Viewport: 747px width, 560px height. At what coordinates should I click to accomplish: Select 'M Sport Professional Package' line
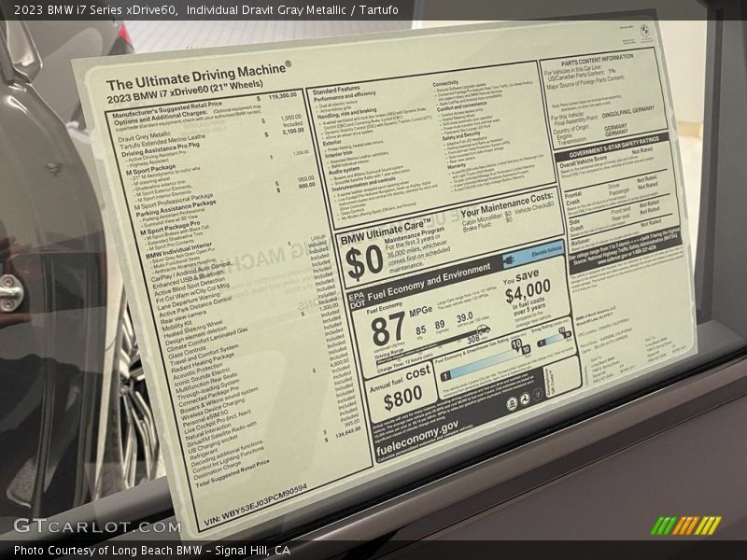coord(174,202)
